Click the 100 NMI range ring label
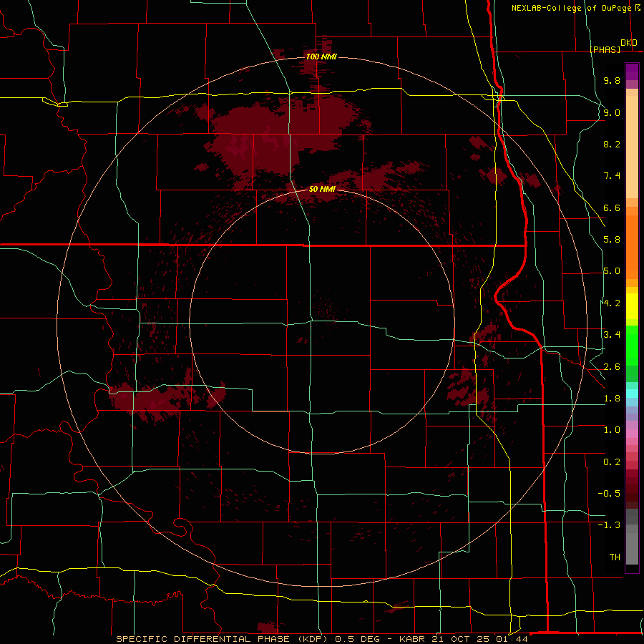644x644 pixels. [x=321, y=57]
